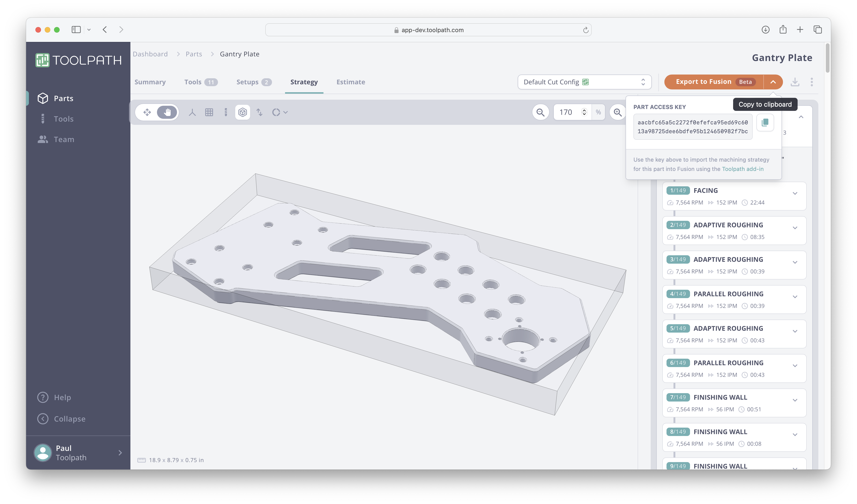Select the tool holder icon in toolbar
Viewport: 857px width, 504px height.
225,112
